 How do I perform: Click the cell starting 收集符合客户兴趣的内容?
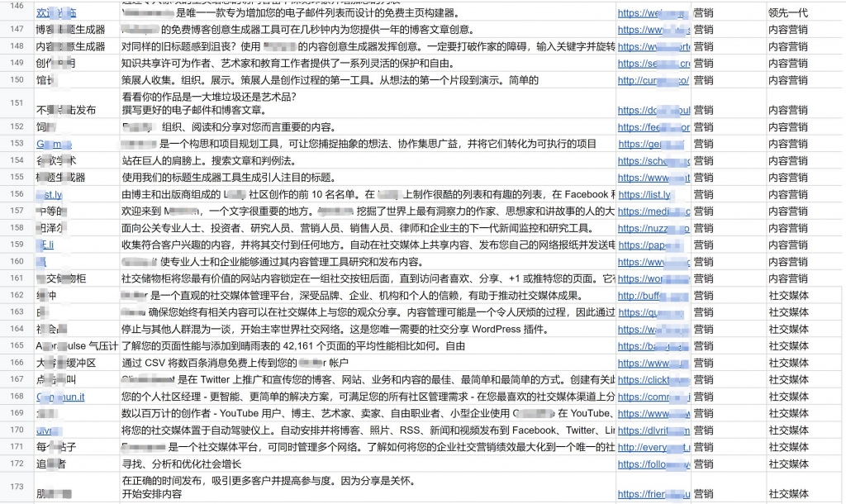coord(368,245)
